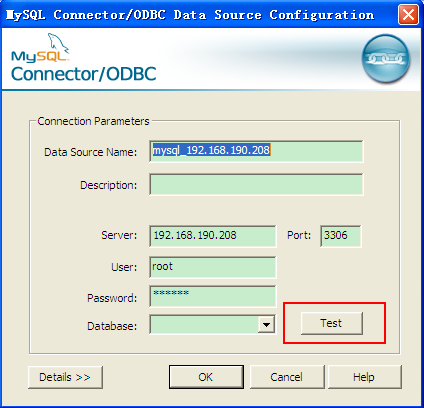424x408 pixels.
Task: Click the Connection Parameters group heading
Action: click(93, 121)
